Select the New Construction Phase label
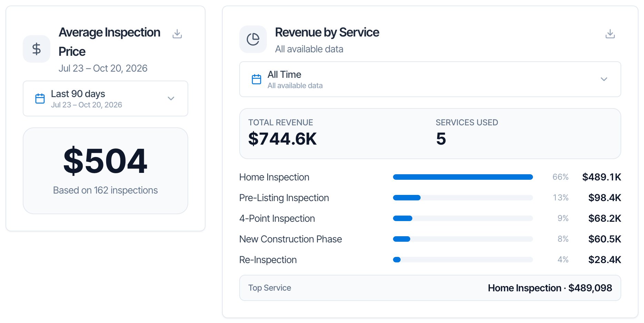The image size is (644, 323). [x=291, y=239]
